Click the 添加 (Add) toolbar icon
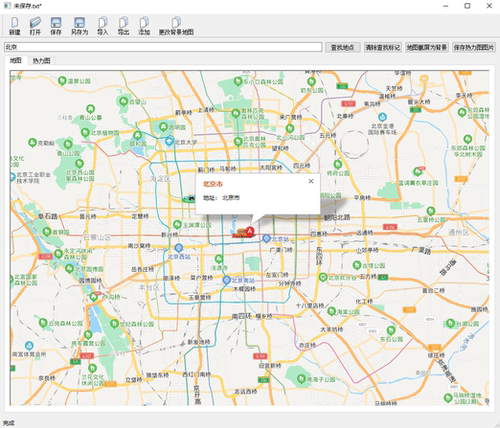The height and width of the screenshot is (428, 500). pos(144,26)
